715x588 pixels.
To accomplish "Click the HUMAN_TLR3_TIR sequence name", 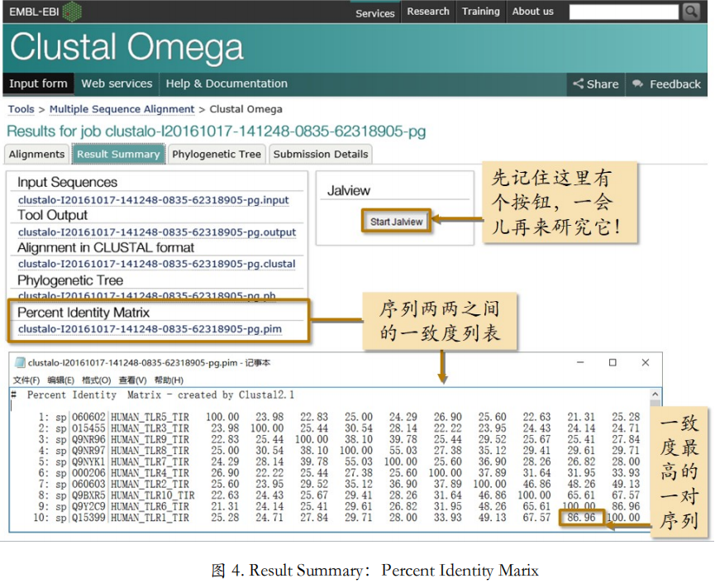I will 150,428.
